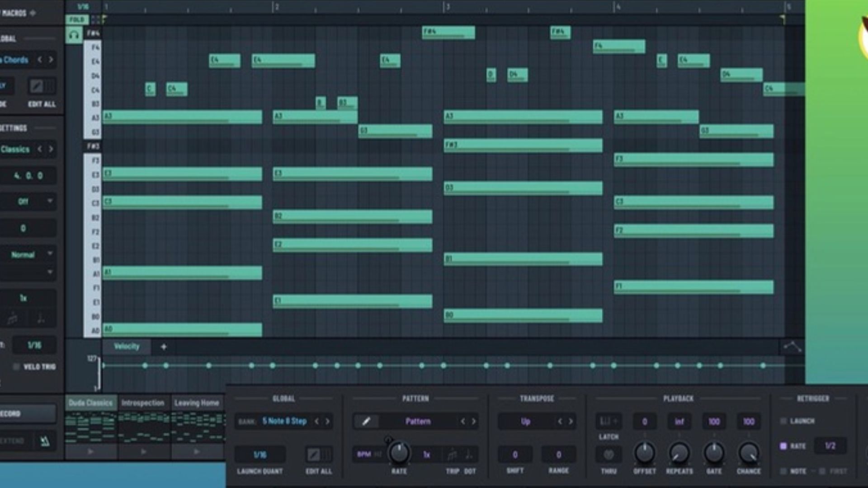The image size is (868, 488).
Task: Click the pencil icon in Pattern section
Action: (366, 421)
